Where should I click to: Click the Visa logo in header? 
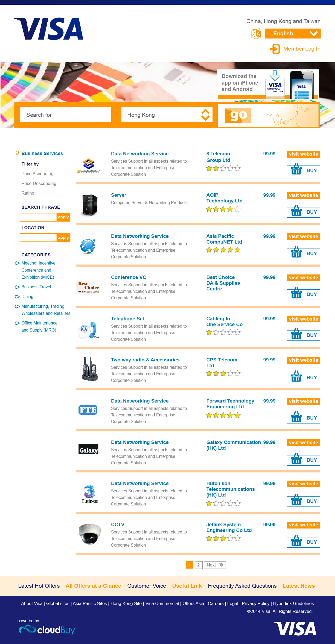coord(49,29)
